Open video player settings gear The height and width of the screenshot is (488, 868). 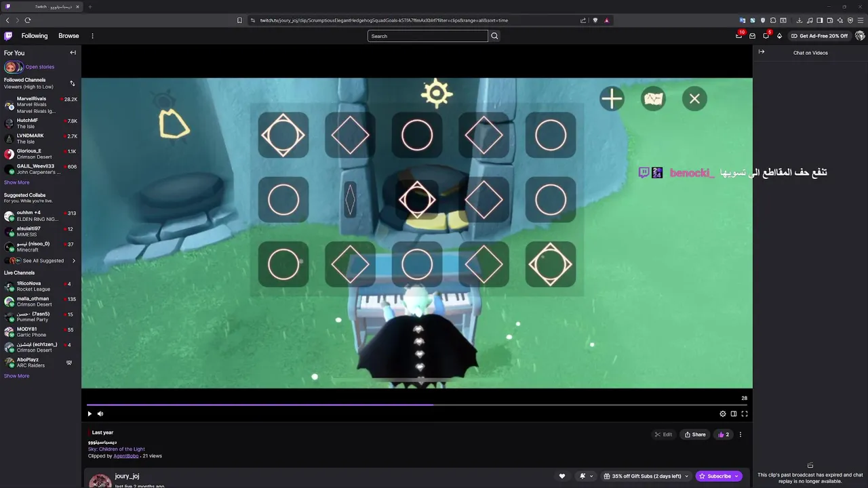723,413
